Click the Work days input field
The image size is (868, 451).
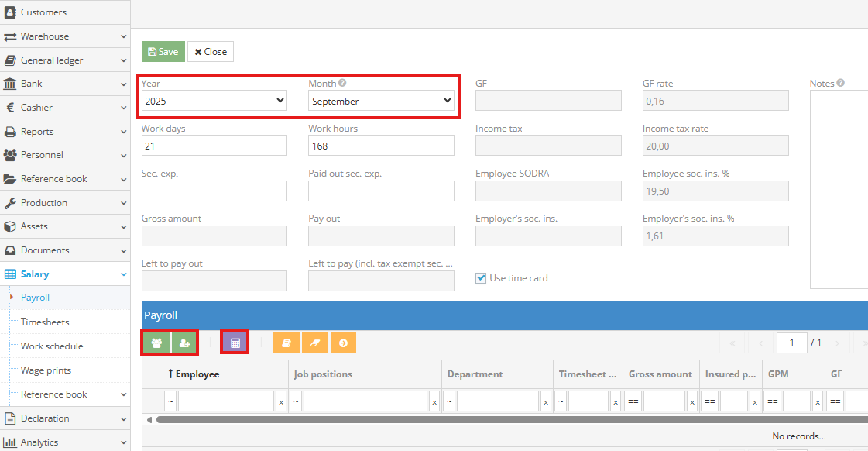tap(214, 145)
